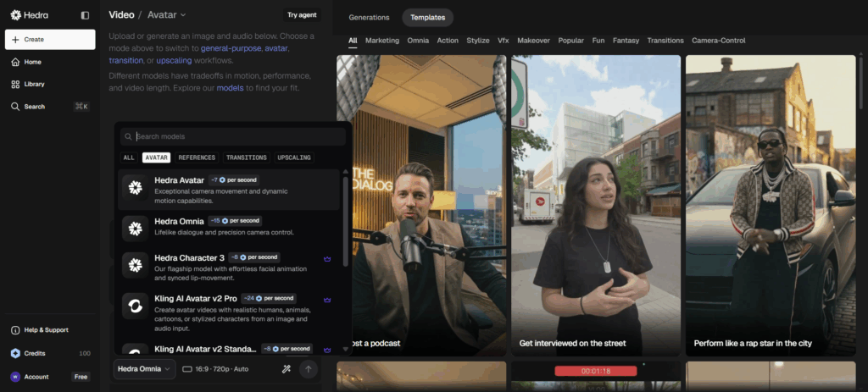The height and width of the screenshot is (392, 868).
Task: Open the 16:9 720p Auto settings
Action: pos(215,369)
